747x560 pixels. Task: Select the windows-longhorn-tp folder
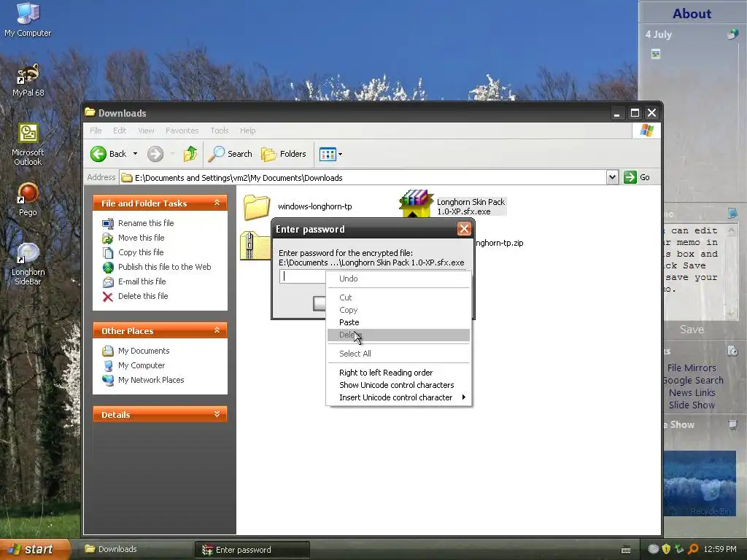click(298, 206)
